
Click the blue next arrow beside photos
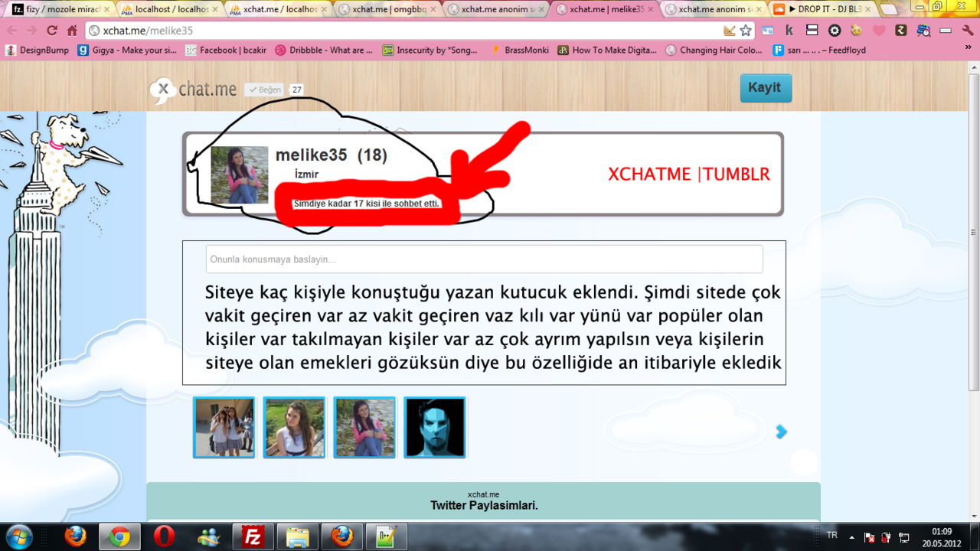(x=781, y=432)
